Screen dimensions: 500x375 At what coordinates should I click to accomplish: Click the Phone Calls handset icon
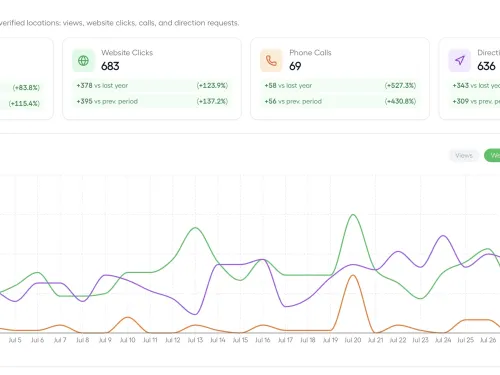271,61
